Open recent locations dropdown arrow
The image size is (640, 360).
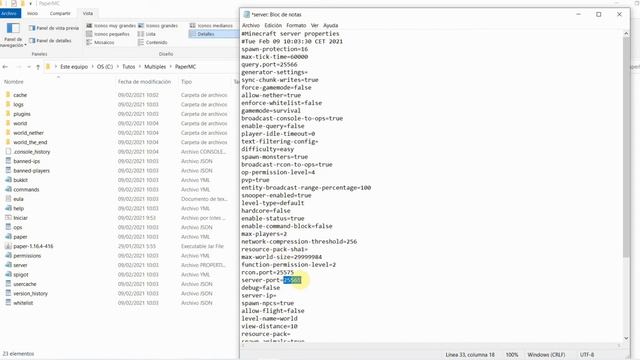tap(29, 67)
